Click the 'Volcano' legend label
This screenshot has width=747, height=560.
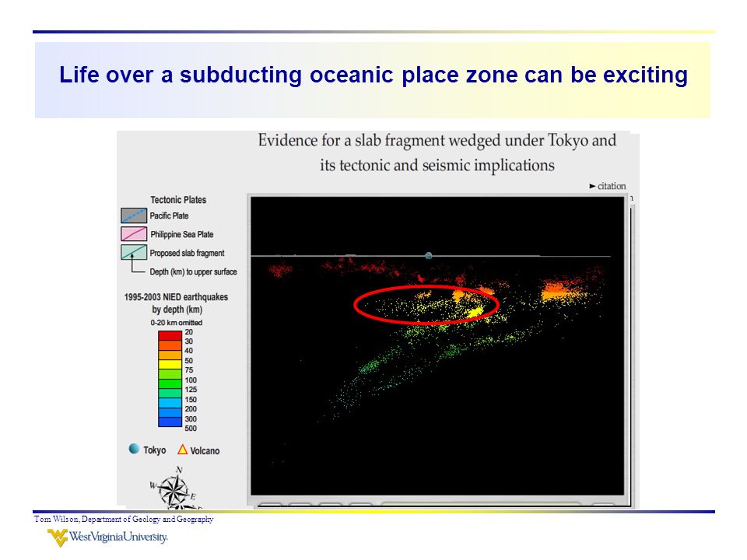point(205,450)
